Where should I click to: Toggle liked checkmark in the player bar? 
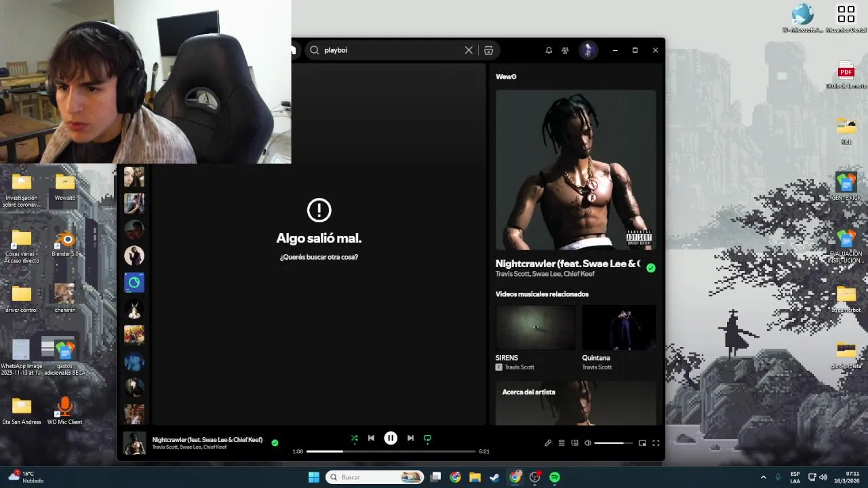275,443
